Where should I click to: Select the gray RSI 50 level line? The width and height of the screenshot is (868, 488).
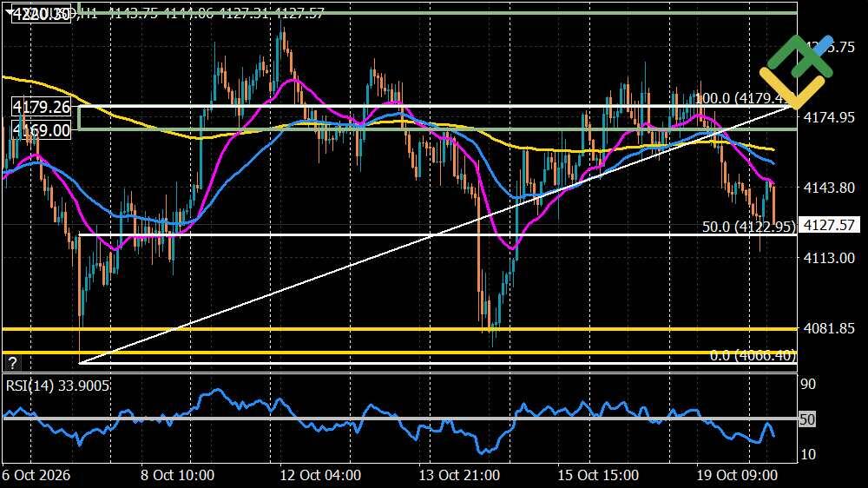(398, 419)
